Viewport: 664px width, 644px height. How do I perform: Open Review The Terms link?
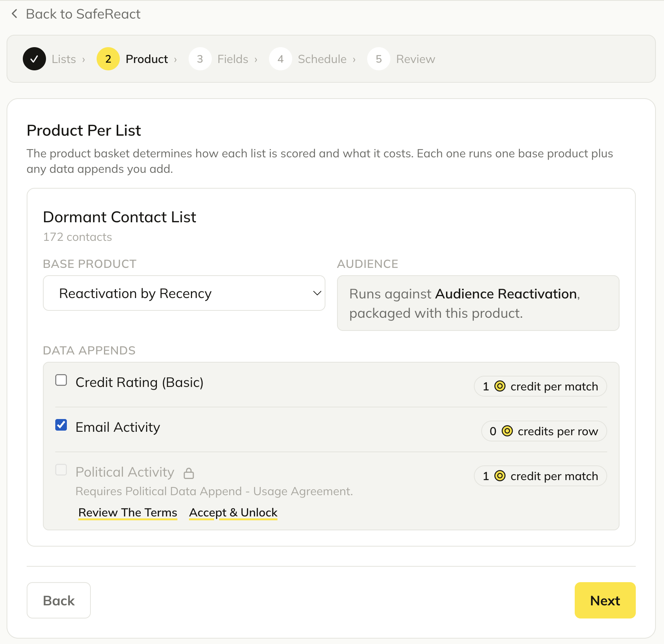[128, 513]
